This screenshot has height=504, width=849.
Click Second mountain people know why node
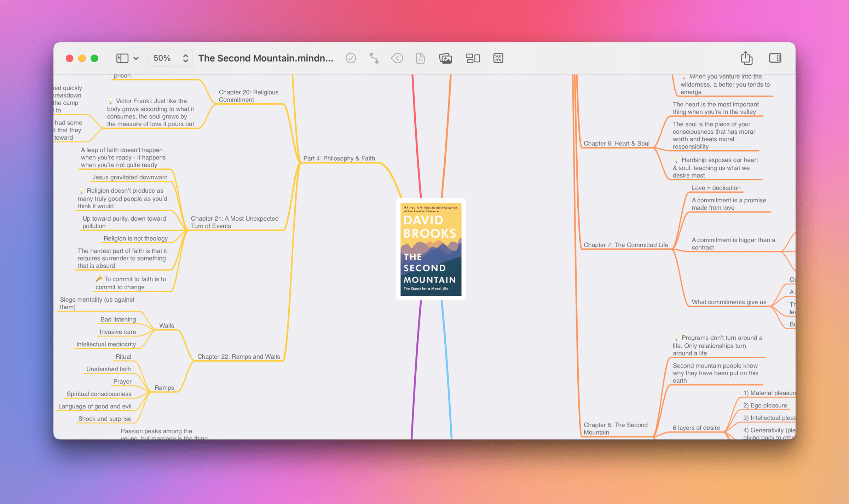click(x=715, y=373)
